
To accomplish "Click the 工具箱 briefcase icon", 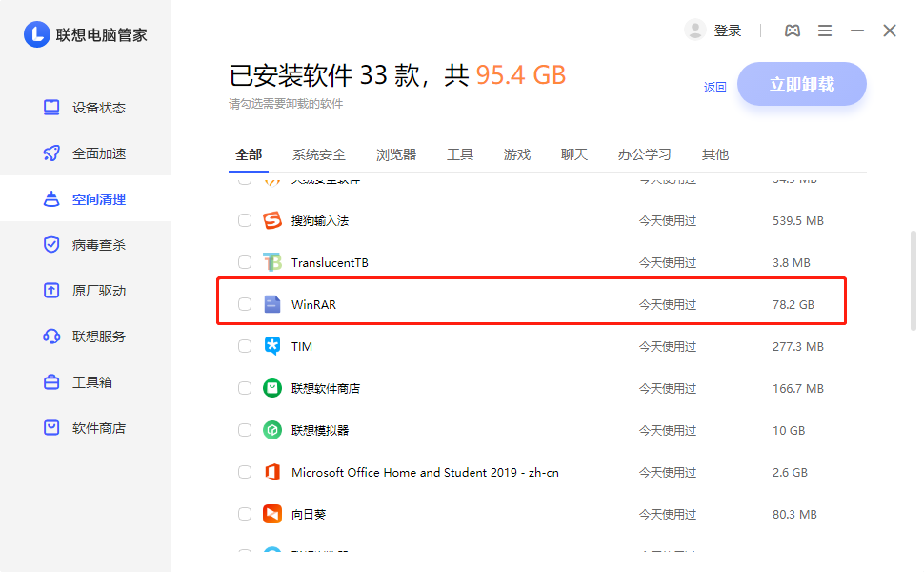I will pyautogui.click(x=51, y=382).
